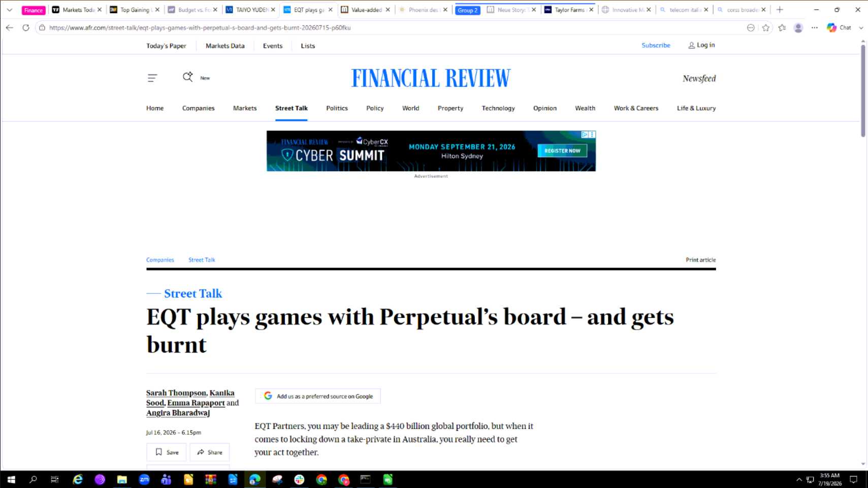The height and width of the screenshot is (488, 868).
Task: Click the ad choices icon on banner
Action: (x=585, y=135)
